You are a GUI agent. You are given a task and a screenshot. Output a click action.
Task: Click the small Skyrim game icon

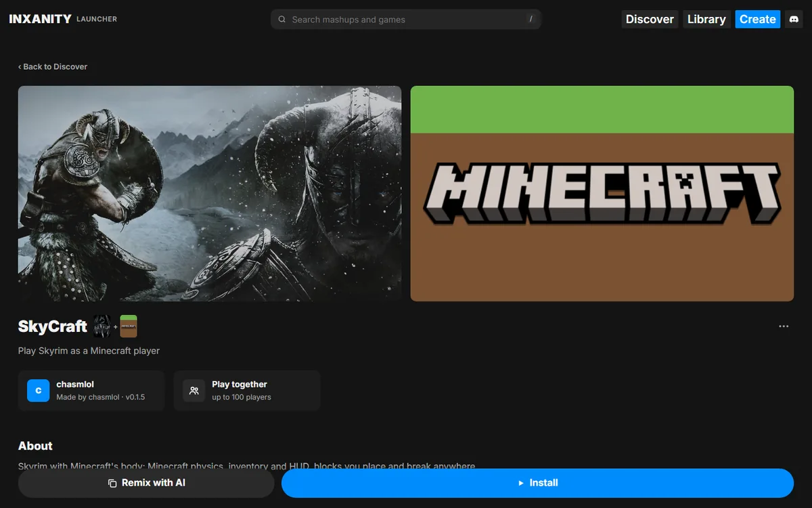point(102,326)
